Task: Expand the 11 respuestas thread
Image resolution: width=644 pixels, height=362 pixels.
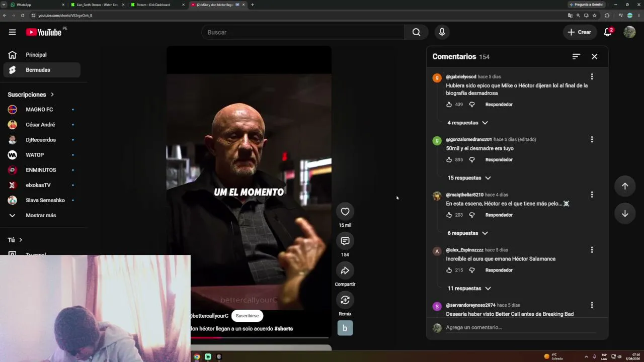Action: click(x=469, y=289)
